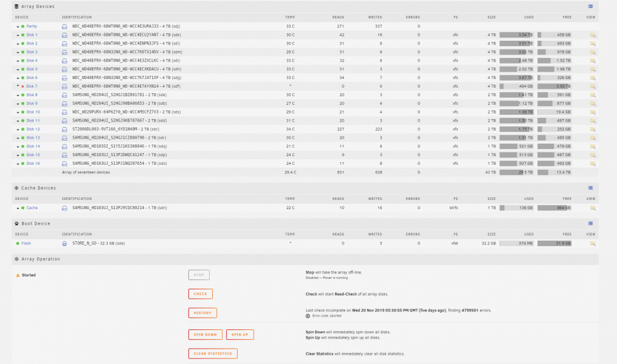
Task: Browse Disk 7 contents via view icon
Action: tap(593, 86)
